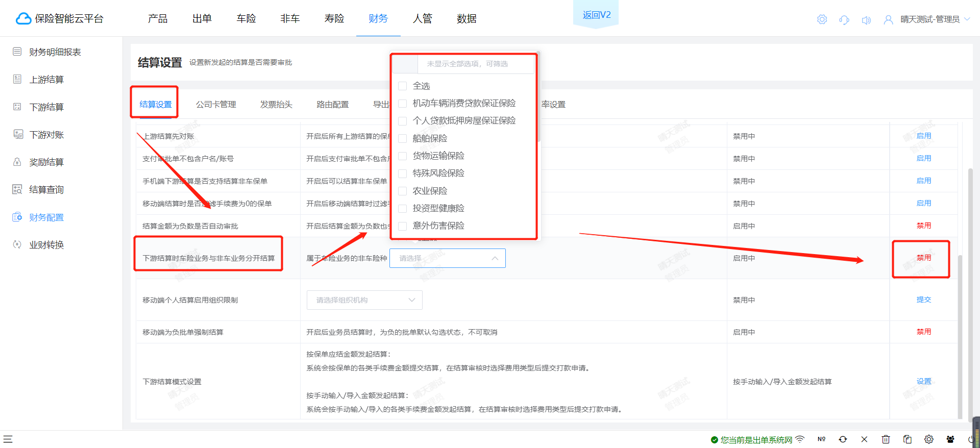Switch to the 公司卡管理 tab

(216, 104)
